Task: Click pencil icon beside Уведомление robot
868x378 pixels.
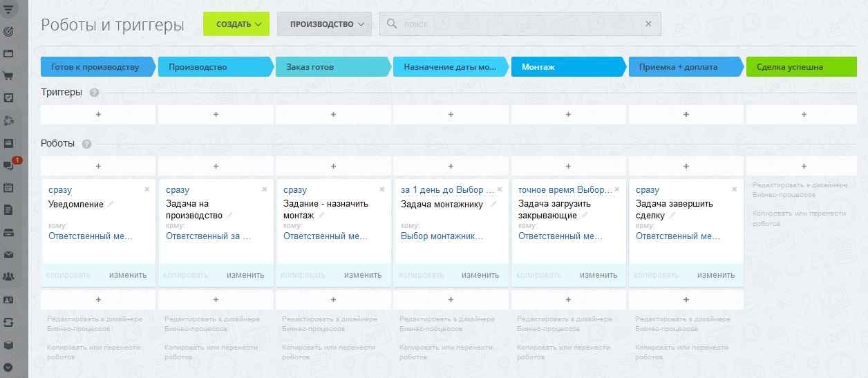Action: [x=111, y=204]
